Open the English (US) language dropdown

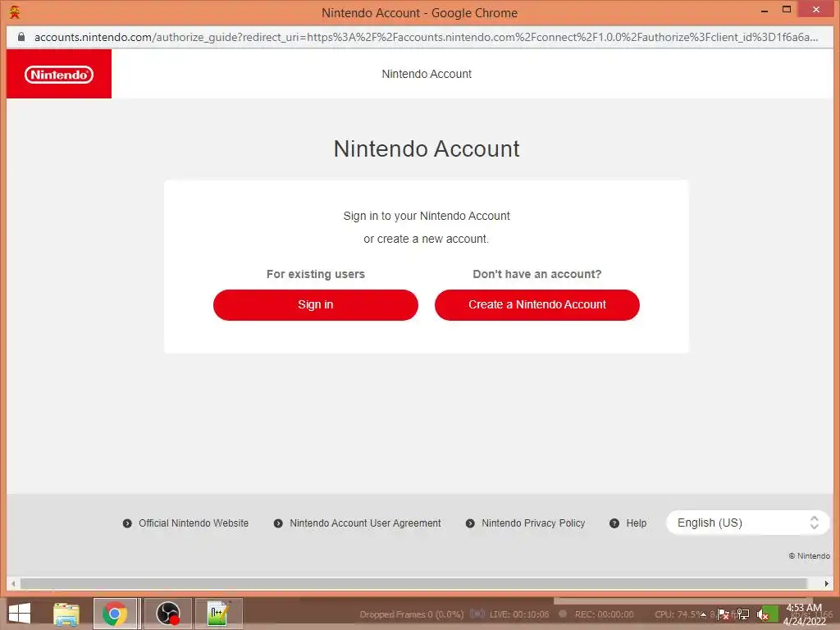748,523
